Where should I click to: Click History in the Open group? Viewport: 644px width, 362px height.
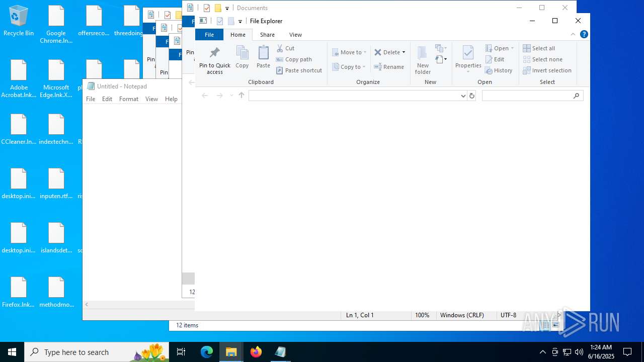(499, 70)
